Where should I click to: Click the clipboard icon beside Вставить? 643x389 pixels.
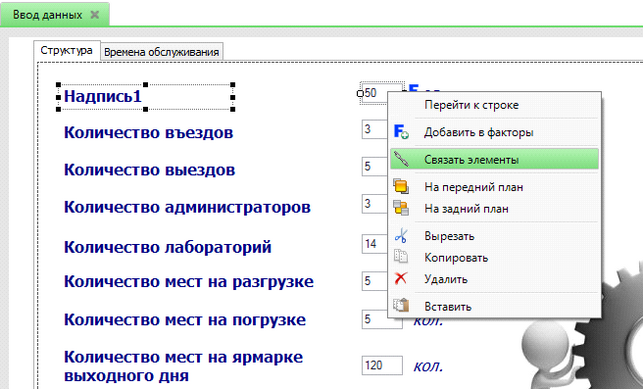pyautogui.click(x=401, y=305)
